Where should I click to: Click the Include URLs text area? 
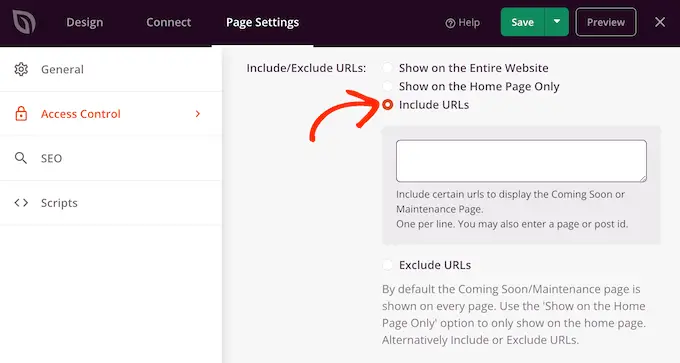521,161
